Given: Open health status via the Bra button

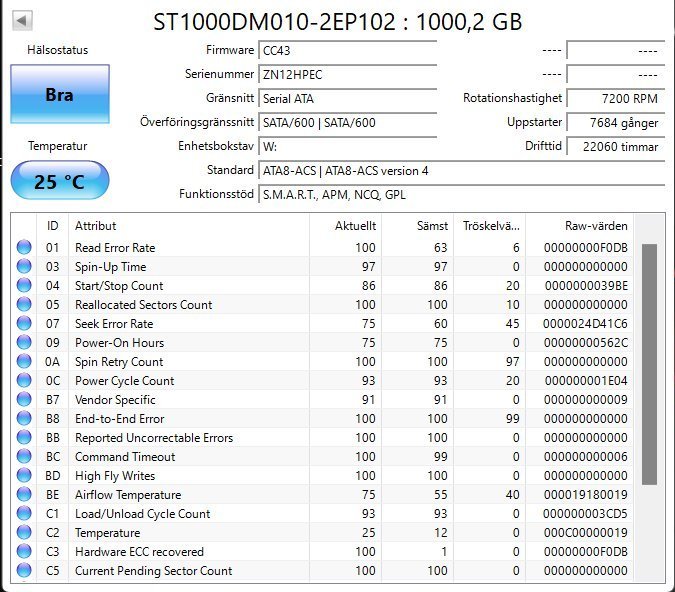Looking at the screenshot, I should coord(59,95).
